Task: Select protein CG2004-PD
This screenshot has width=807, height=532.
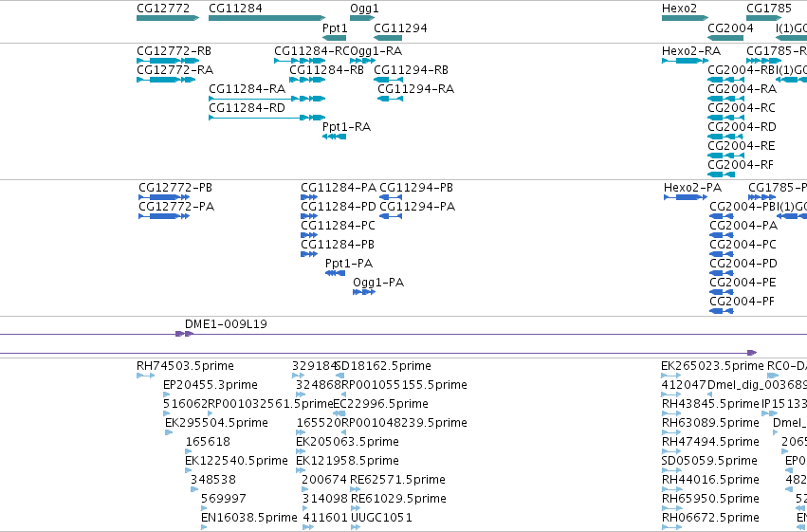Action: pyautogui.click(x=722, y=273)
